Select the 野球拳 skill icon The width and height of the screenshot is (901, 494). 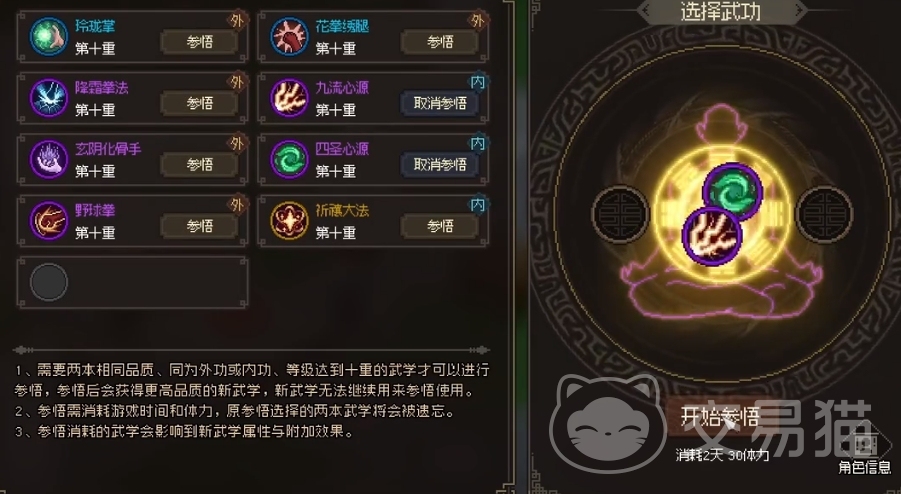[x=49, y=221]
